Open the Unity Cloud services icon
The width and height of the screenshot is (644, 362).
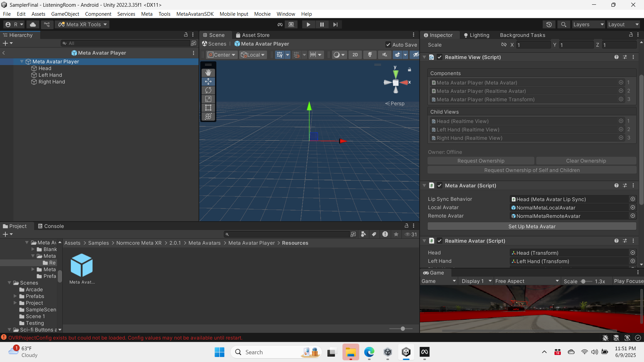[x=33, y=24]
